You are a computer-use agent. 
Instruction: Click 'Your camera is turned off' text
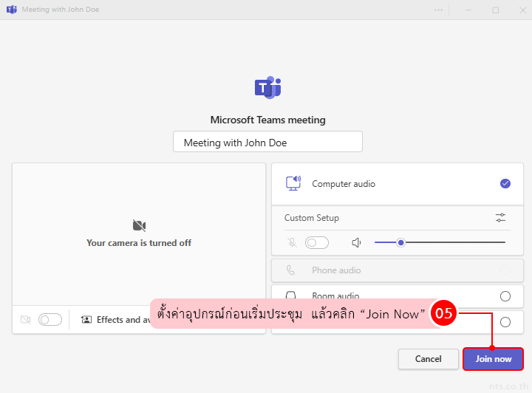tap(139, 243)
